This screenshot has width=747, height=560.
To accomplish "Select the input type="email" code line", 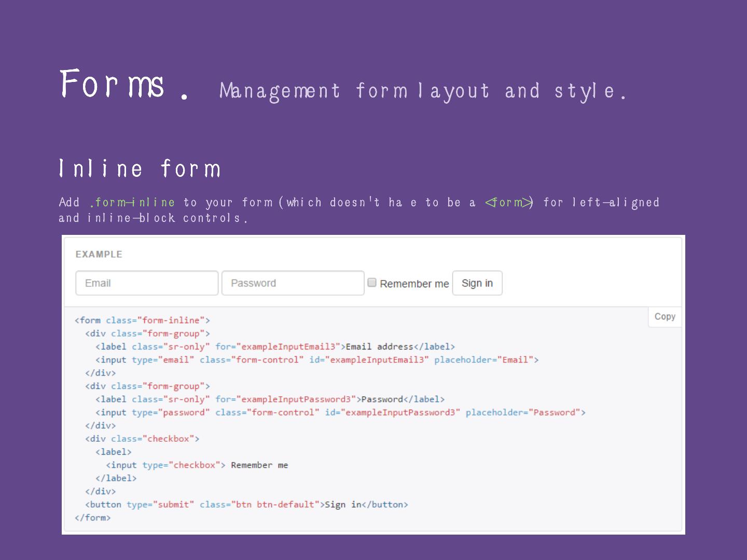I will point(316,360).
